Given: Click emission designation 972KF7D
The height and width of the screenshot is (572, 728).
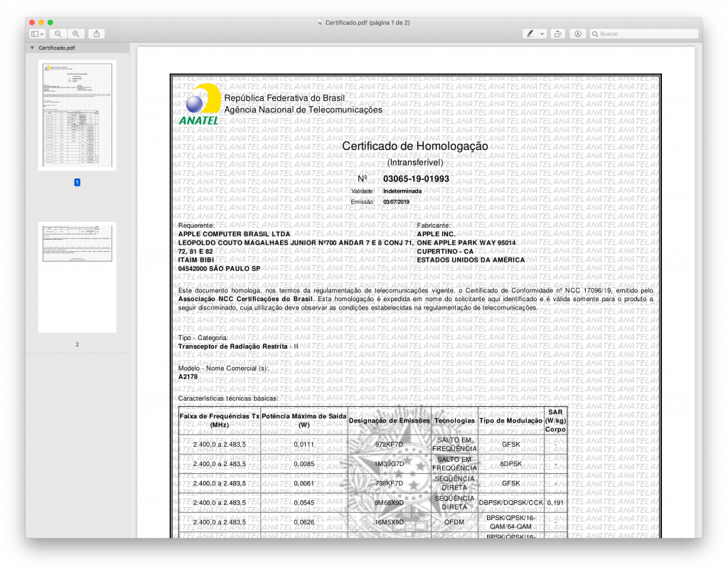Looking at the screenshot, I should pos(389,445).
